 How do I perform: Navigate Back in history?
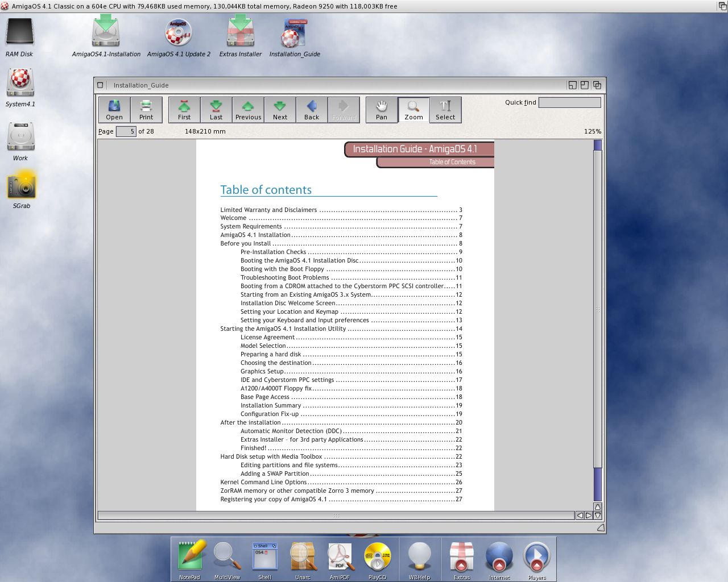[312, 110]
